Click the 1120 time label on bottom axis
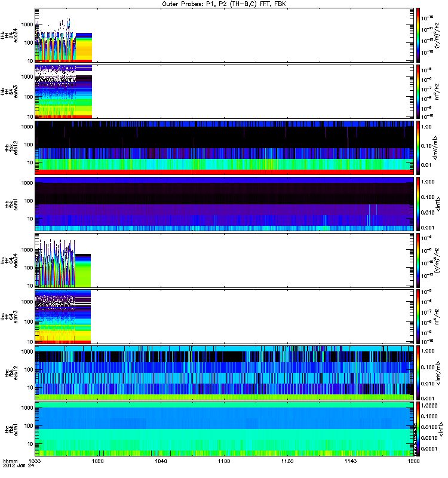This screenshot has width=448, height=478. tap(287, 461)
